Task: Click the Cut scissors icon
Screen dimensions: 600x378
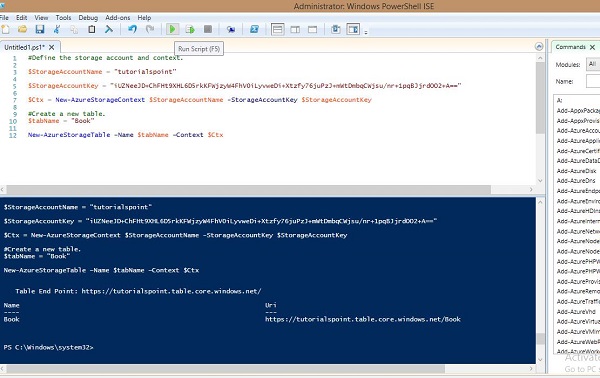Action: click(57, 29)
